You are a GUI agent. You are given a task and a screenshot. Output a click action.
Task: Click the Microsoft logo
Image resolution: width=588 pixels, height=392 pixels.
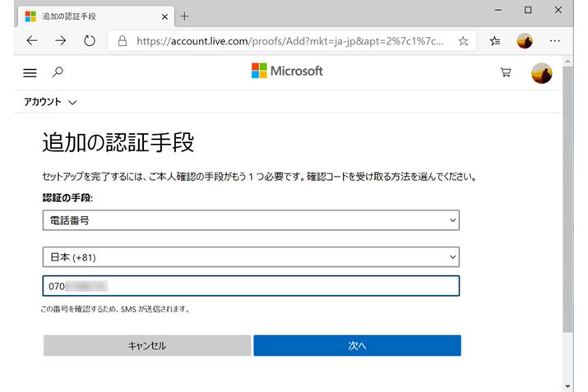(x=287, y=71)
